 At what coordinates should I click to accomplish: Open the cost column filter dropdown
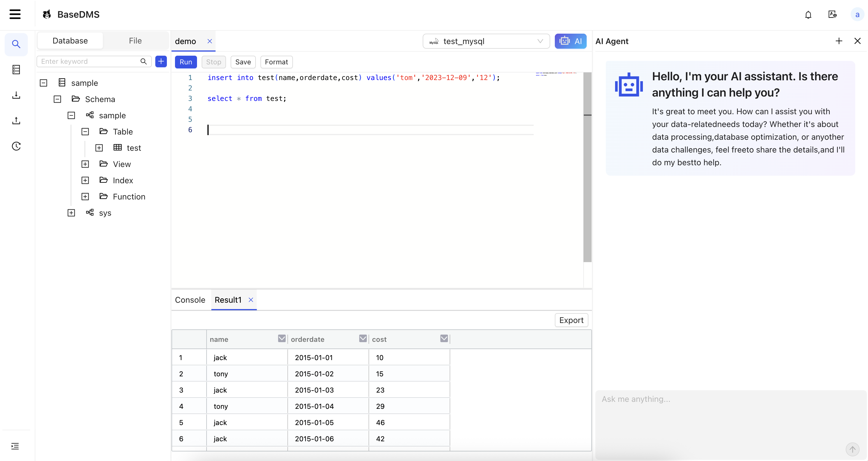click(444, 338)
